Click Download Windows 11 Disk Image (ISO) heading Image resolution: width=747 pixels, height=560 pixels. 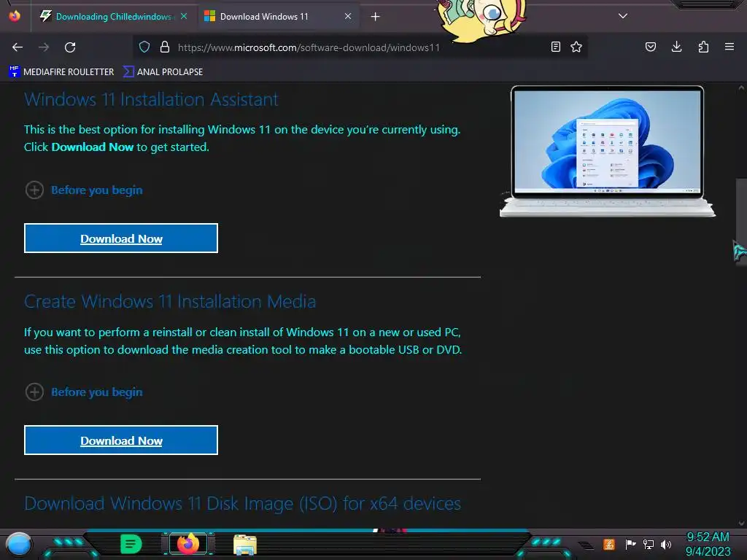(x=242, y=503)
